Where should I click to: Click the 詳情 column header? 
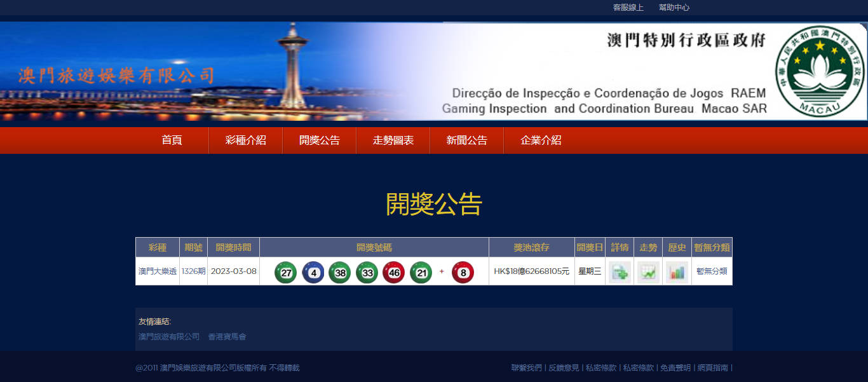pos(620,247)
